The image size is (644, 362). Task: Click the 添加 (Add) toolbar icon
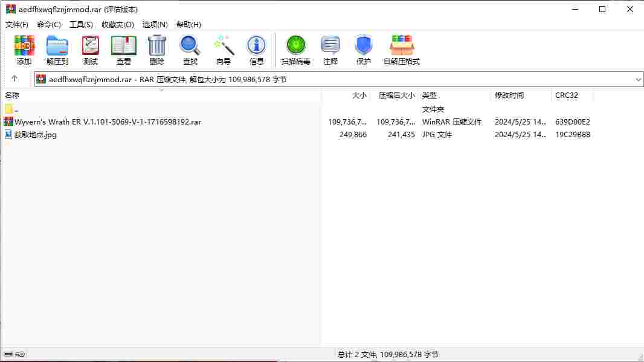[x=24, y=50]
